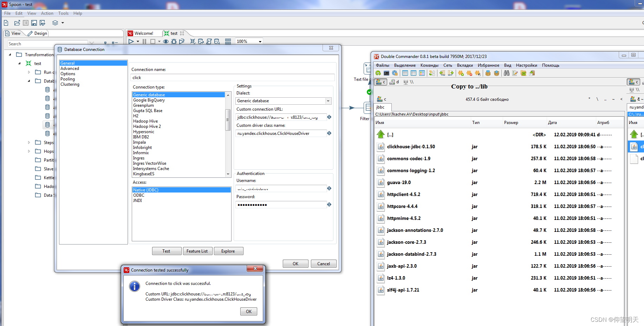Click the connection type list scrollbar
The width and height of the screenshot is (644, 326).
pos(228,119)
